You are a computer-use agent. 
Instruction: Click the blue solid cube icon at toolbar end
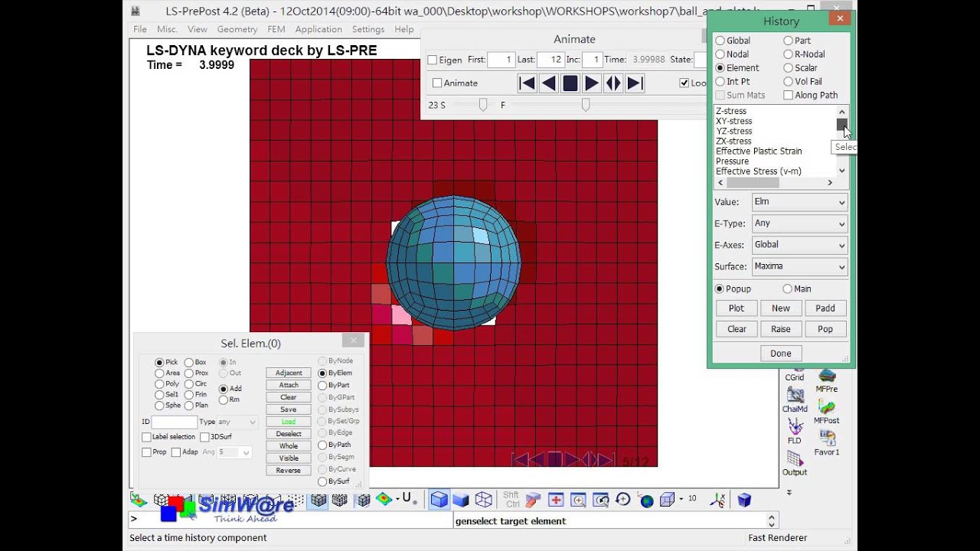click(744, 500)
